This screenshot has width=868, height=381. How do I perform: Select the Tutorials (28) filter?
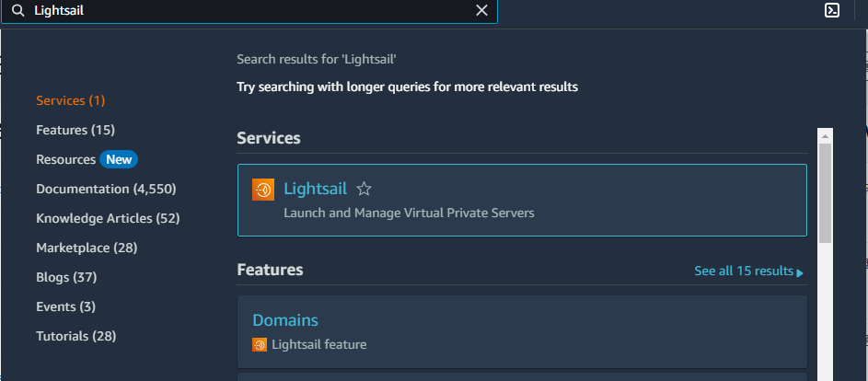(75, 336)
